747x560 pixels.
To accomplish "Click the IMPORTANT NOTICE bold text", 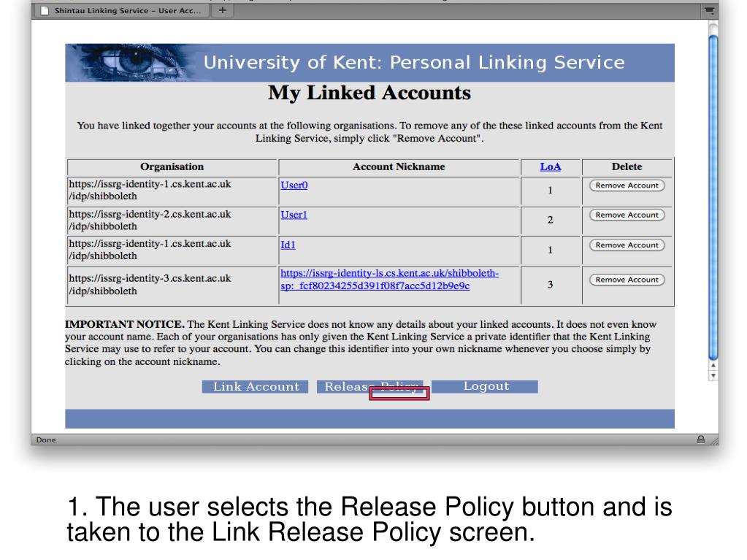I will 125,324.
